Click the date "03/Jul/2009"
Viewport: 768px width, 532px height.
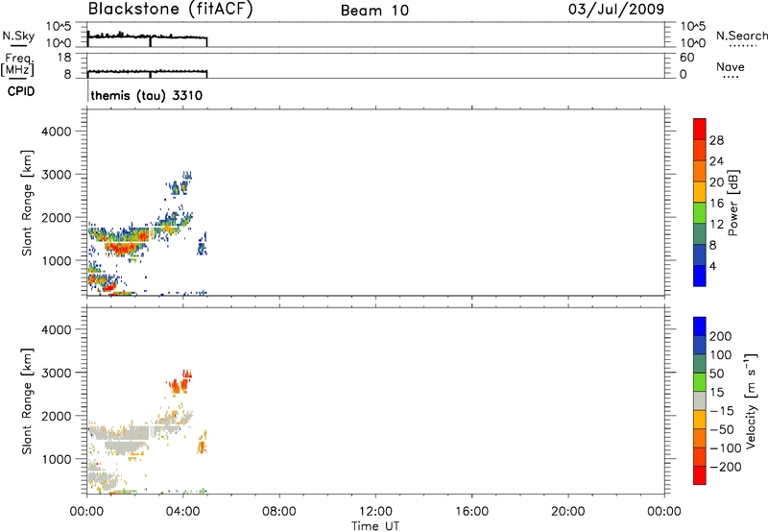point(616,10)
